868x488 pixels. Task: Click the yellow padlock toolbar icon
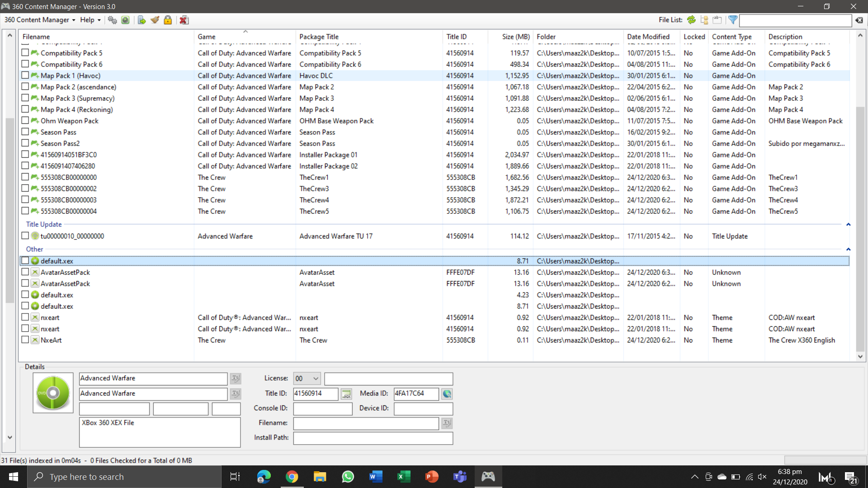tap(168, 20)
